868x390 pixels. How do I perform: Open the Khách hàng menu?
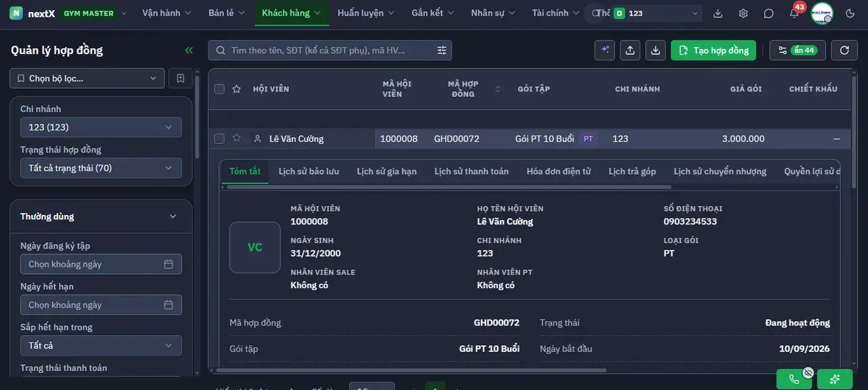pyautogui.click(x=292, y=13)
